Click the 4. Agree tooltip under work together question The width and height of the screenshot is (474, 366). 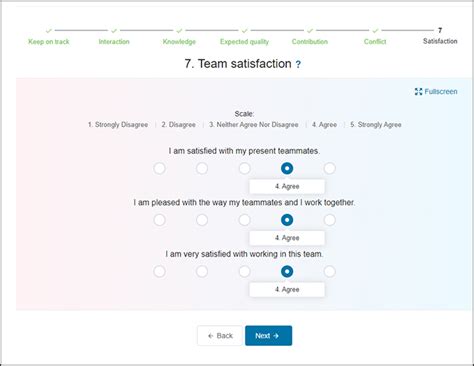(287, 238)
